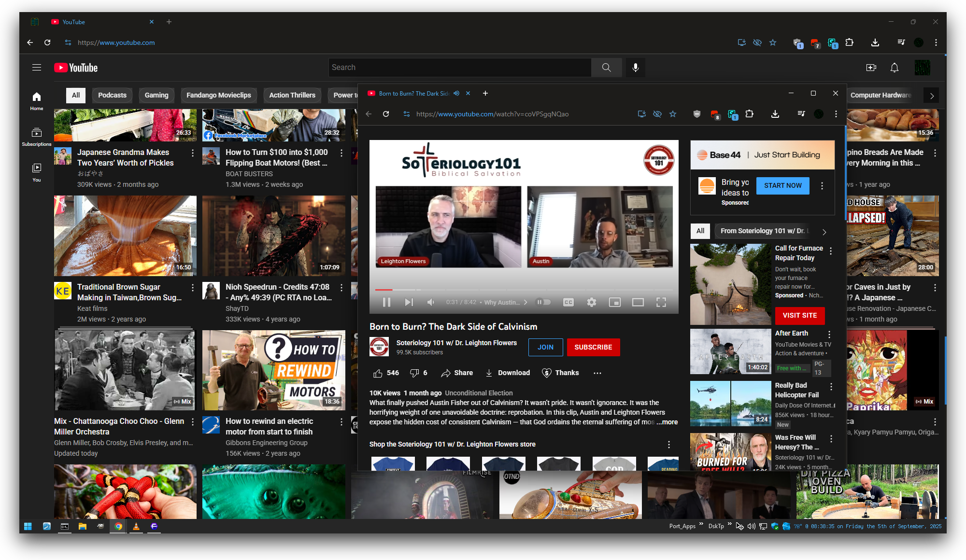The height and width of the screenshot is (560, 966).
Task: Click VISIT SITE on furnace ad
Action: point(800,315)
